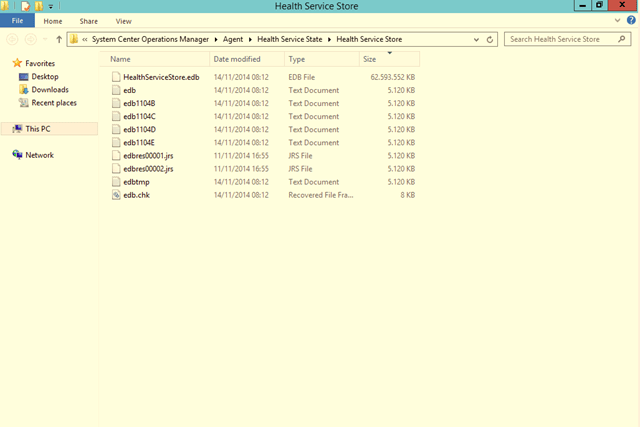The image size is (640, 427).
Task: Minimize the Health Service Store window
Action: 582,5
